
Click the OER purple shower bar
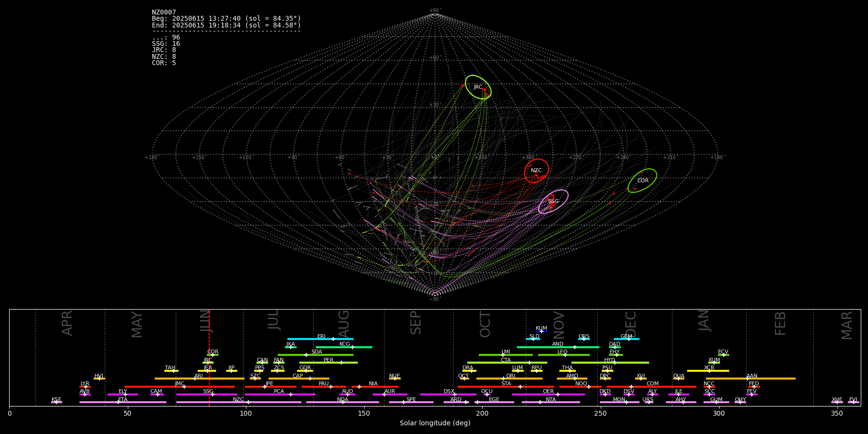click(x=548, y=394)
